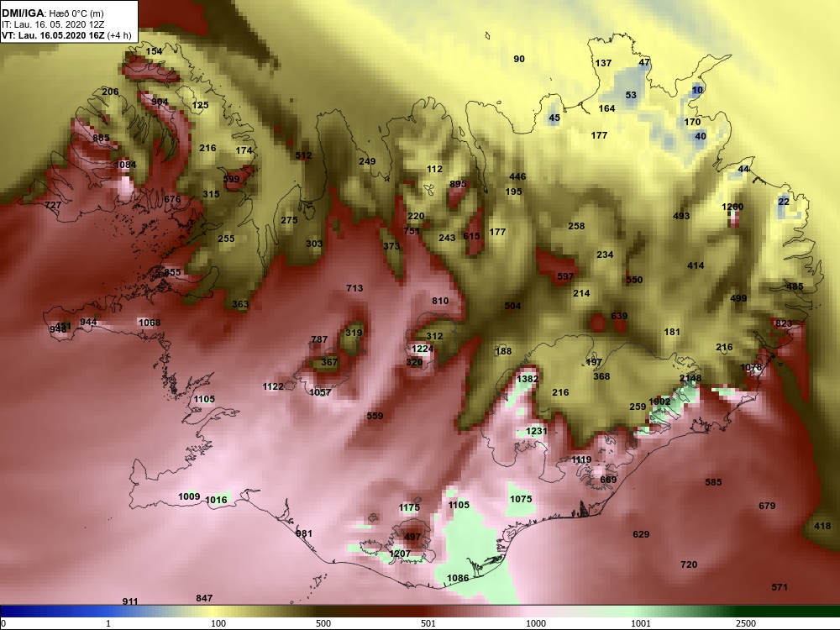This screenshot has width=840, height=630.
Task: Click the map value '53'
Action: [x=631, y=96]
